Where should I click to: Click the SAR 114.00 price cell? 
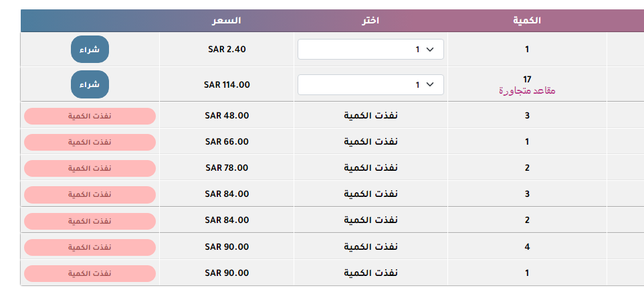227,85
